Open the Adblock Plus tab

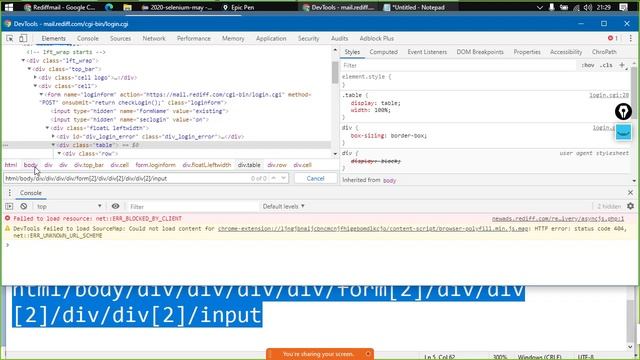376,38
